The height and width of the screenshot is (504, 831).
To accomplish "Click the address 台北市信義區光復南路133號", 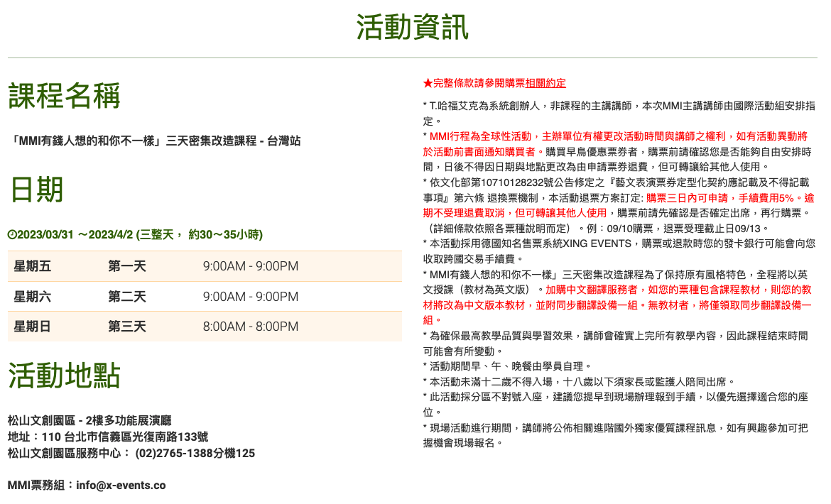I will coord(136,437).
